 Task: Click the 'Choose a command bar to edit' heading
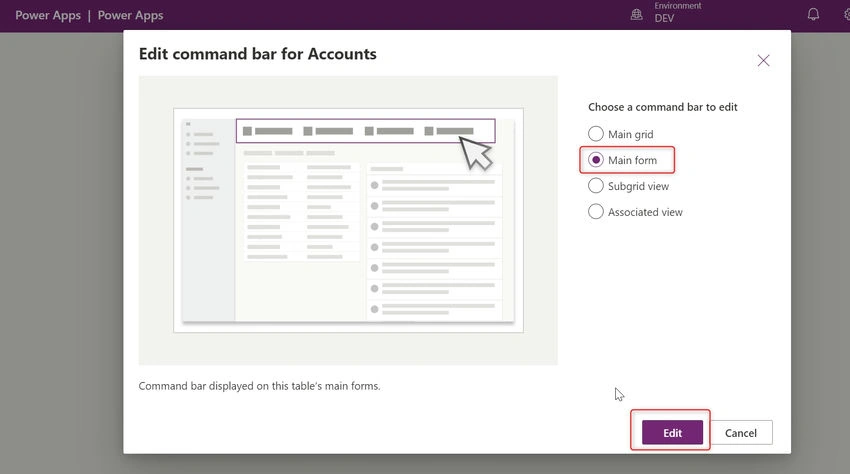662,107
